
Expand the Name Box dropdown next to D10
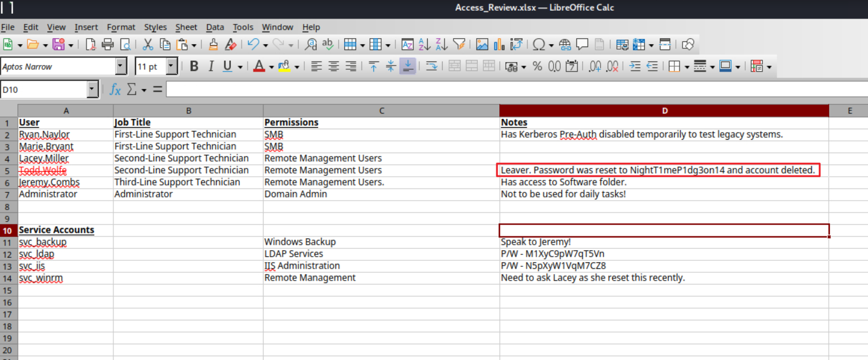pyautogui.click(x=92, y=90)
